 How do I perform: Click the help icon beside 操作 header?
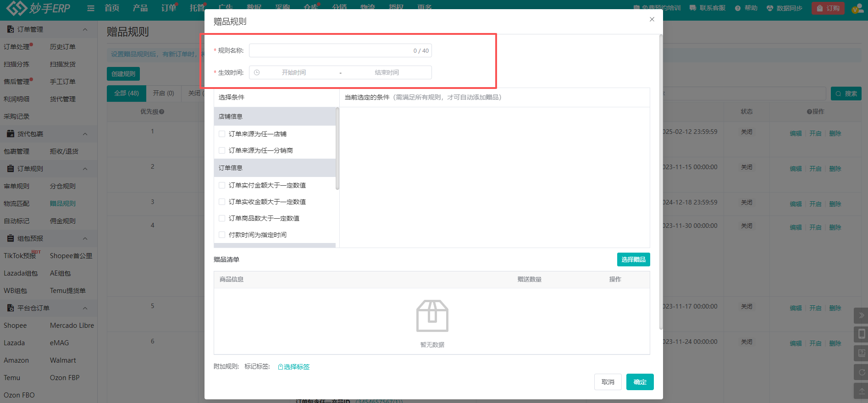(x=809, y=112)
